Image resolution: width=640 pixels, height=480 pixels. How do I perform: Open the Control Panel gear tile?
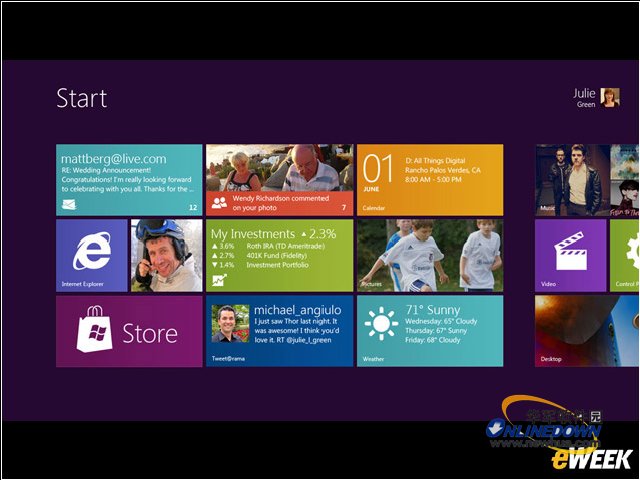pos(624,256)
